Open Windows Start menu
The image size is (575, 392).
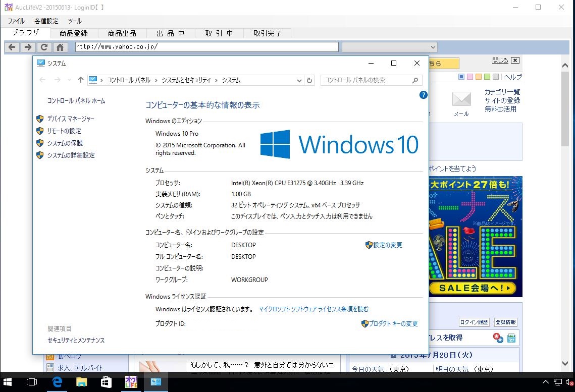pos(8,382)
